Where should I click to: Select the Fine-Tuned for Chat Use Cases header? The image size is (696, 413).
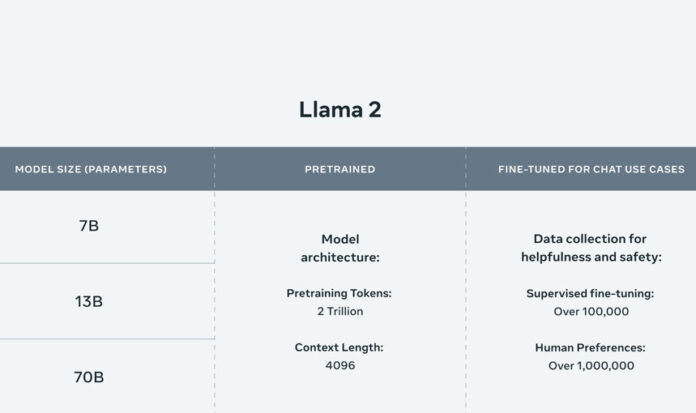pyautogui.click(x=591, y=169)
